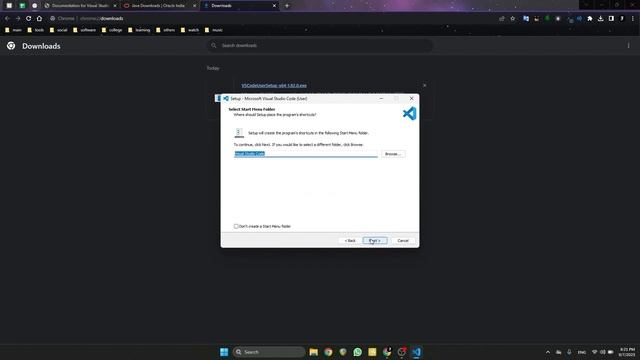Viewport: 640px width, 360px height.
Task: Click the translate extension icon
Action: [526, 18]
